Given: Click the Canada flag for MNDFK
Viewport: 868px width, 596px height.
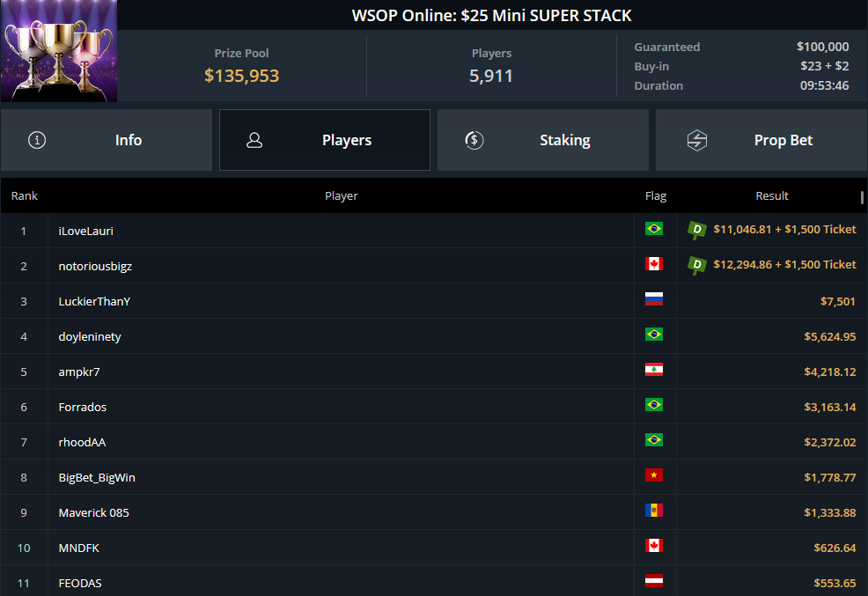Looking at the screenshot, I should pyautogui.click(x=654, y=546).
